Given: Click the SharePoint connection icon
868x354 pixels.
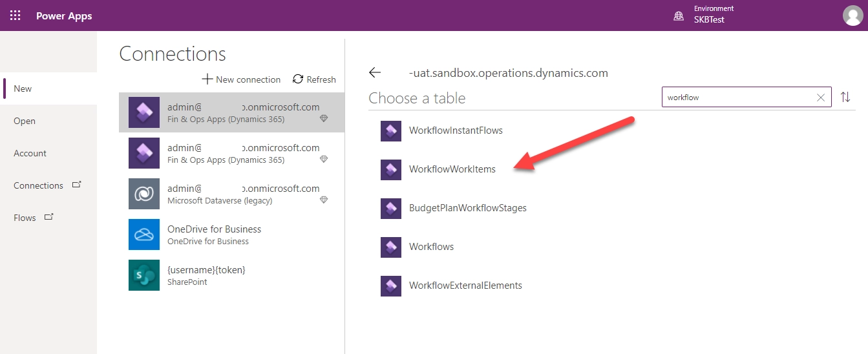Looking at the screenshot, I should pos(143,275).
